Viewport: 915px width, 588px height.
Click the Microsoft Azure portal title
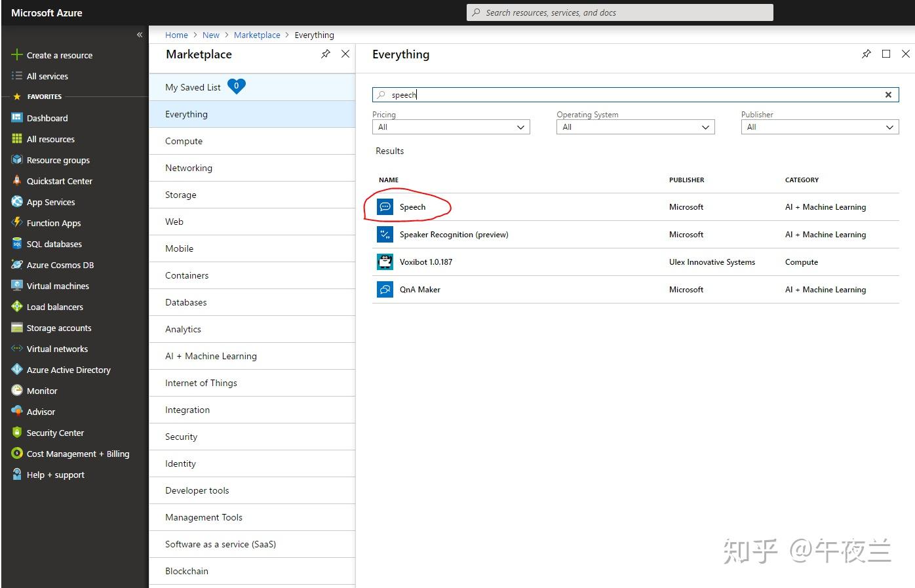[47, 12]
